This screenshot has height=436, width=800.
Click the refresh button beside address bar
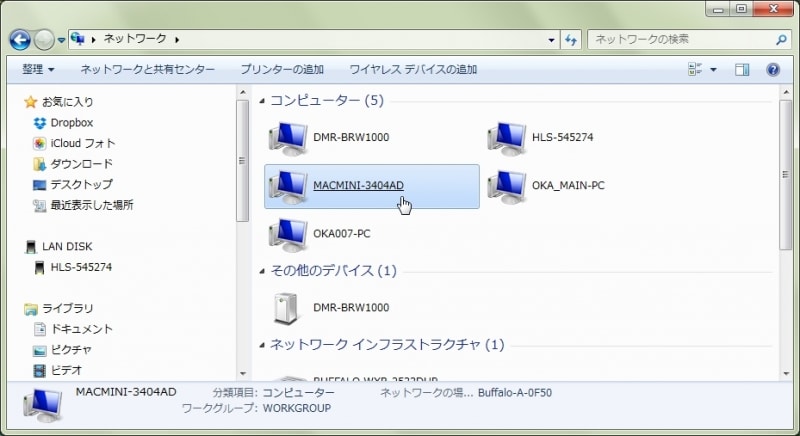(x=571, y=39)
